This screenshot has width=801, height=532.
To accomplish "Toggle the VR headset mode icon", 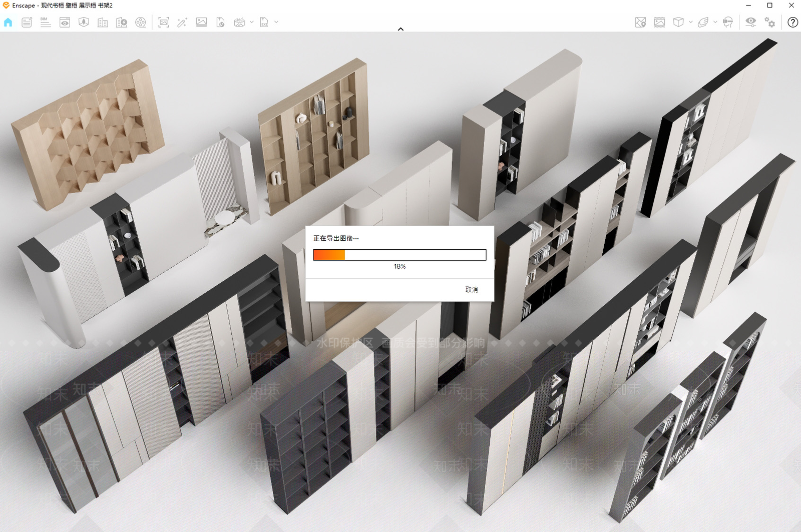I will point(728,23).
